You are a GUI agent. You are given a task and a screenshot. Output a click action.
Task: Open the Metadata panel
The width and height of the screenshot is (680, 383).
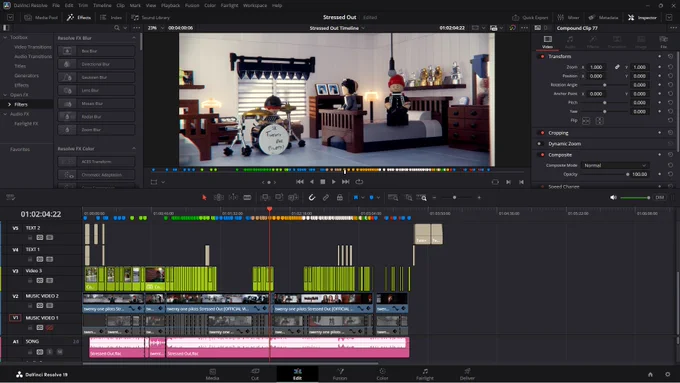pos(603,17)
